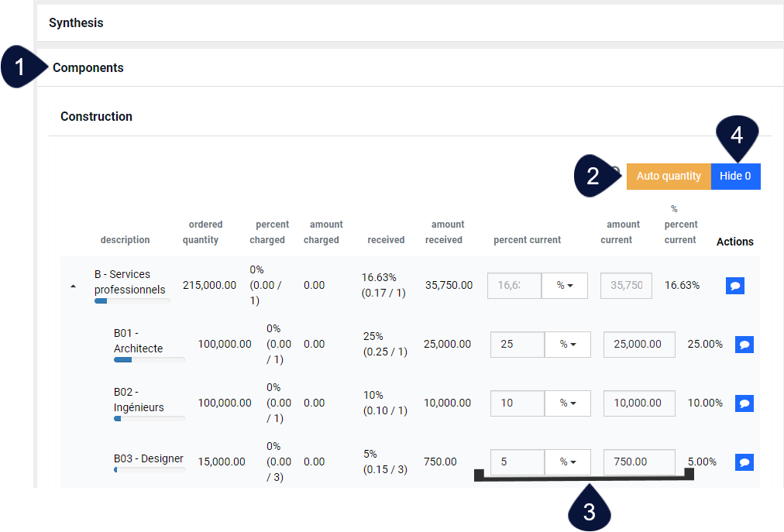Click the Auto quantity button
Image resolution: width=784 pixels, height=532 pixels.
coord(668,176)
